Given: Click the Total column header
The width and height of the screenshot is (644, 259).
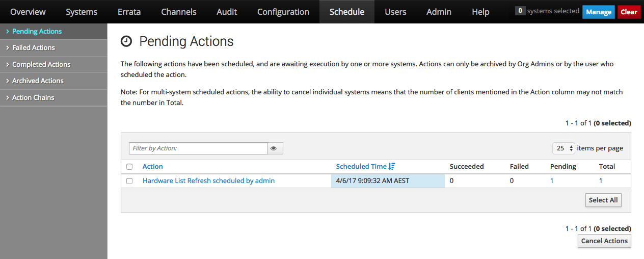Looking at the screenshot, I should pos(607,166).
